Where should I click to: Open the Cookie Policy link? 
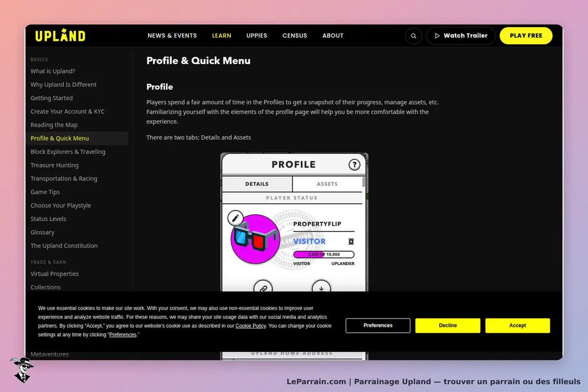251,326
